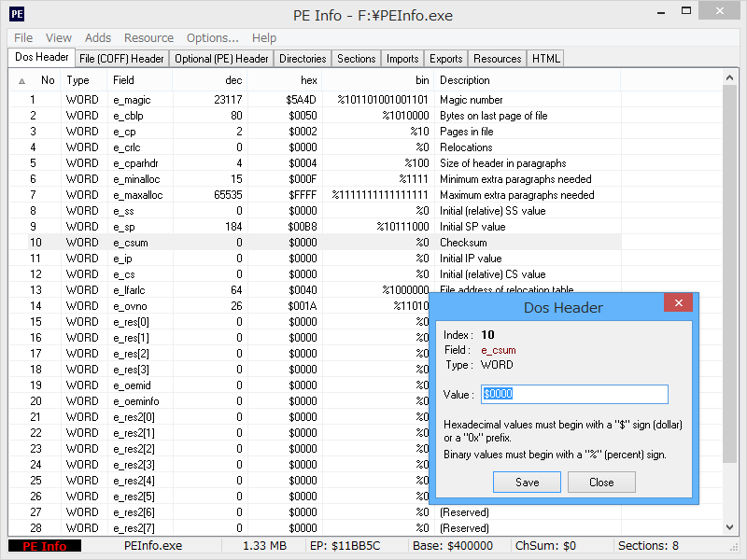
Task: Close the Dos Header dialog
Action: [x=679, y=302]
